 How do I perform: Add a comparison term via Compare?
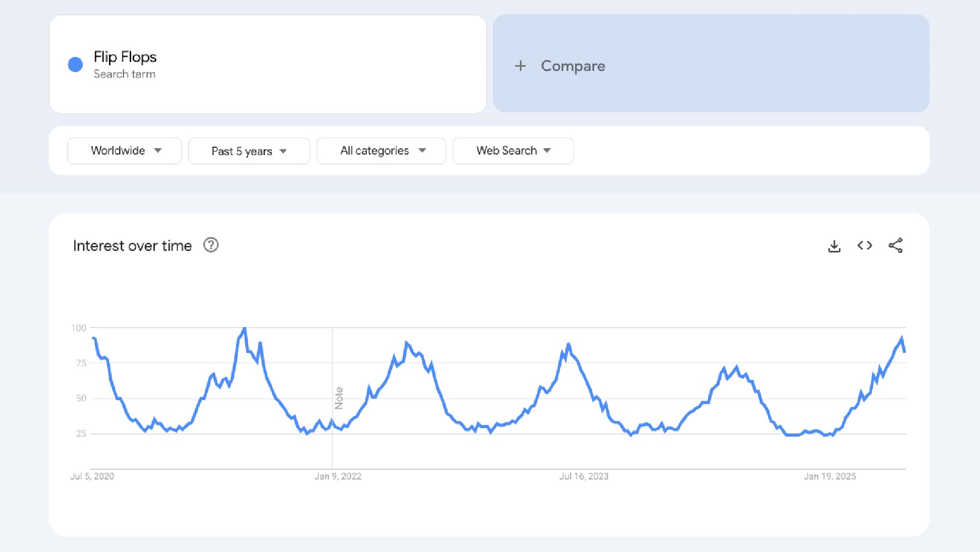711,64
